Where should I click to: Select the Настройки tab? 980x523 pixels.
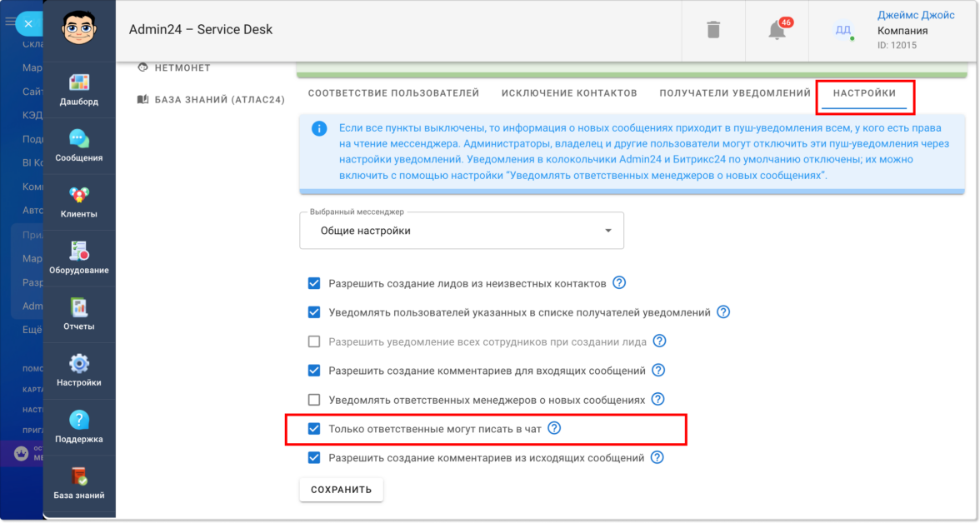pos(864,93)
